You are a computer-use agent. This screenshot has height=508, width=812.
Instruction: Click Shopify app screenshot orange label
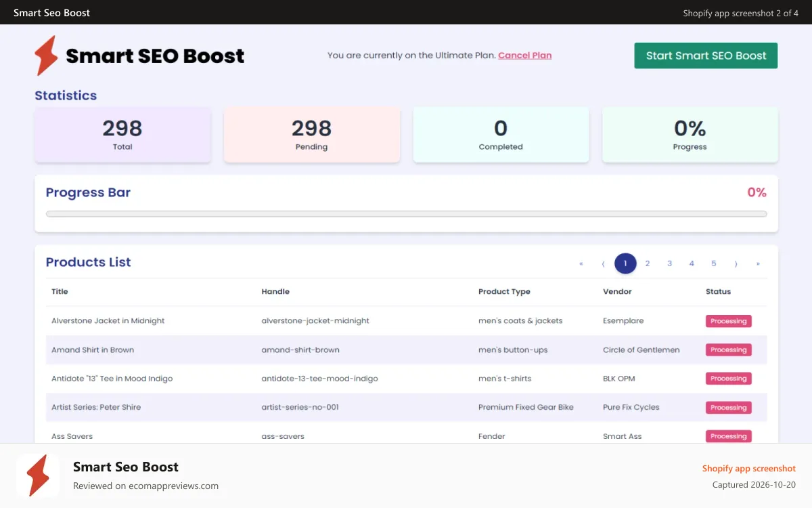pyautogui.click(x=749, y=468)
